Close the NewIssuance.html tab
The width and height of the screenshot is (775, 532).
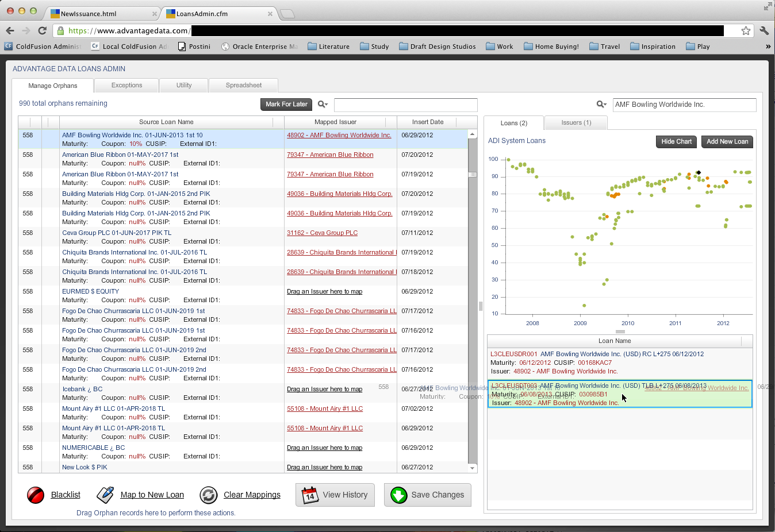coord(155,14)
